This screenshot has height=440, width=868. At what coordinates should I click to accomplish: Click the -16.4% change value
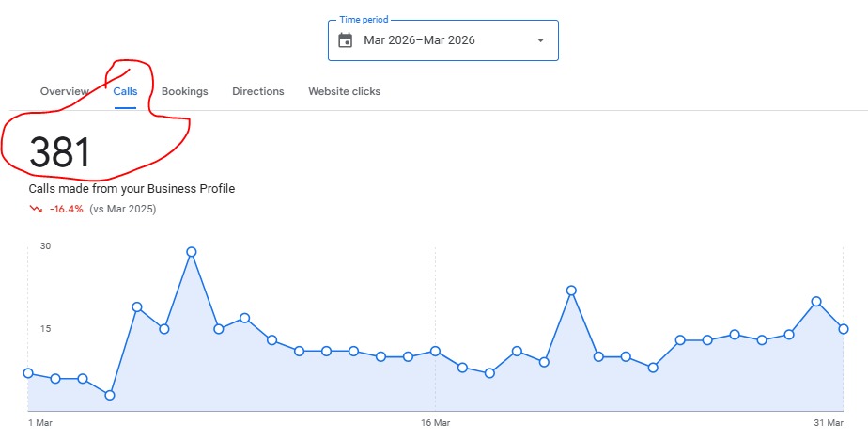click(66, 209)
